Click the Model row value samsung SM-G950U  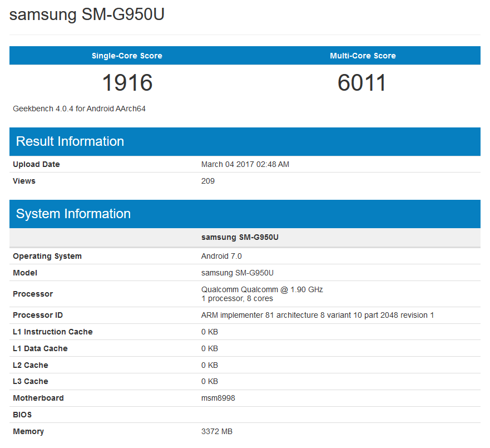click(x=239, y=273)
